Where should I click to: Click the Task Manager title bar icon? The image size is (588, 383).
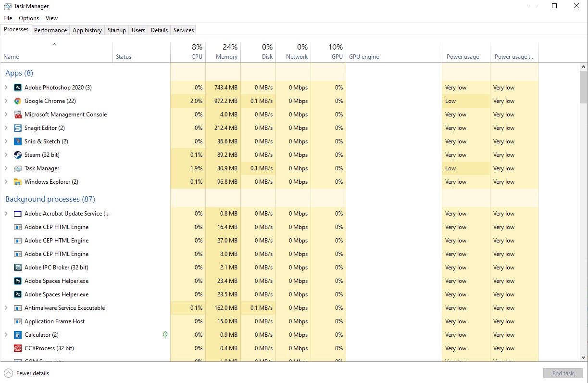pos(7,6)
